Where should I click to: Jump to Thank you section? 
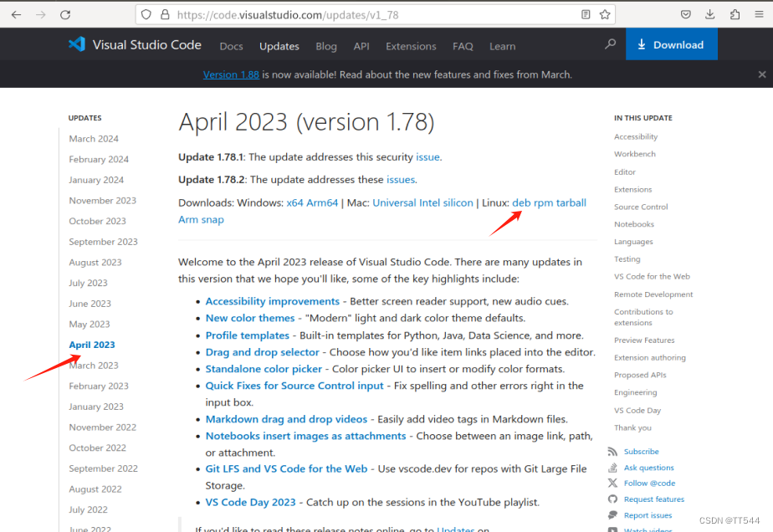point(633,428)
